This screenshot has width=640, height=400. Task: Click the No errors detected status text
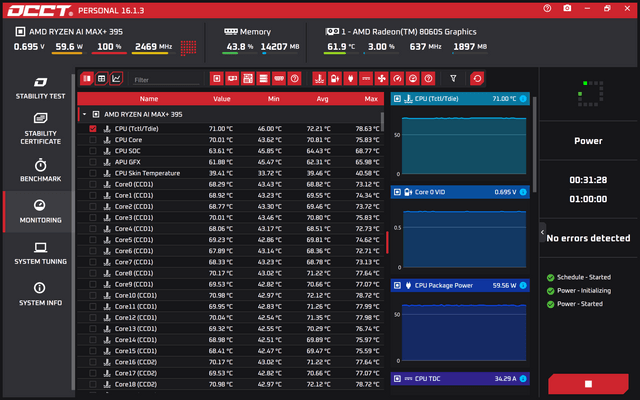pos(588,238)
